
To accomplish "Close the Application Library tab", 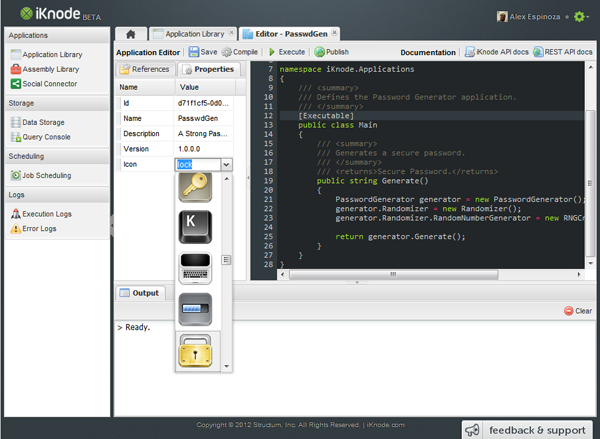I will 231,33.
